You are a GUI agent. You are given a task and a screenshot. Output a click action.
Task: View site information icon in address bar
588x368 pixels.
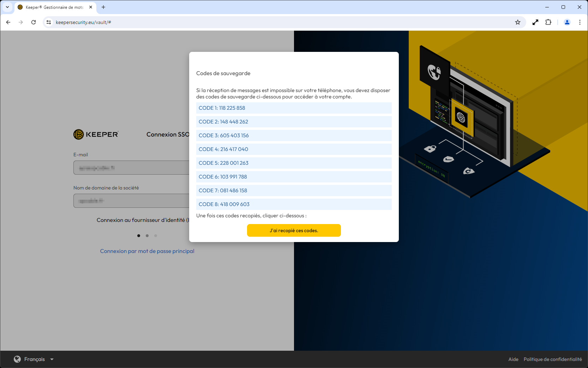[x=49, y=22]
